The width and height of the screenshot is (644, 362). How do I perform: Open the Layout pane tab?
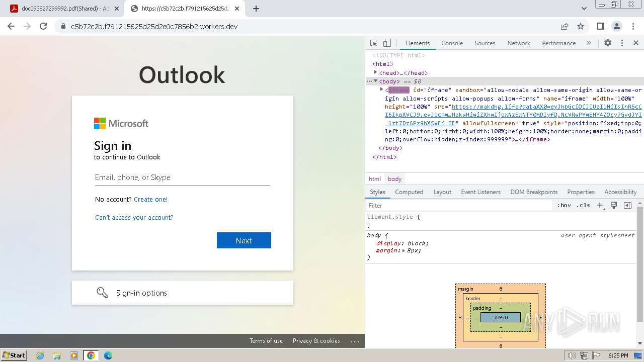click(442, 192)
